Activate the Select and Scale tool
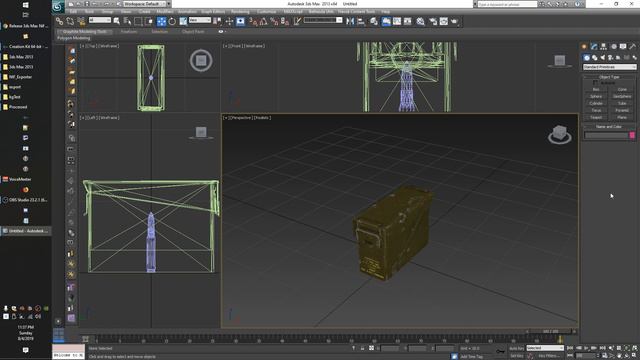 (183, 21)
